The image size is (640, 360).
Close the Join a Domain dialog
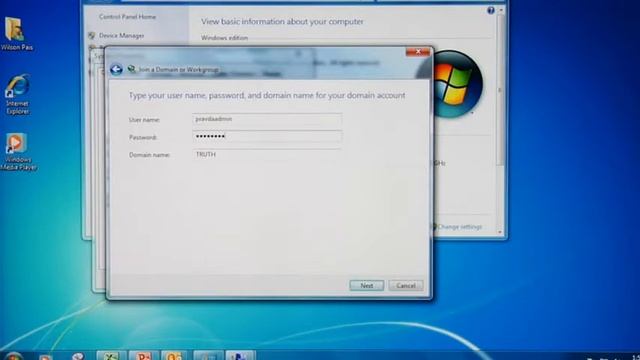(x=418, y=52)
